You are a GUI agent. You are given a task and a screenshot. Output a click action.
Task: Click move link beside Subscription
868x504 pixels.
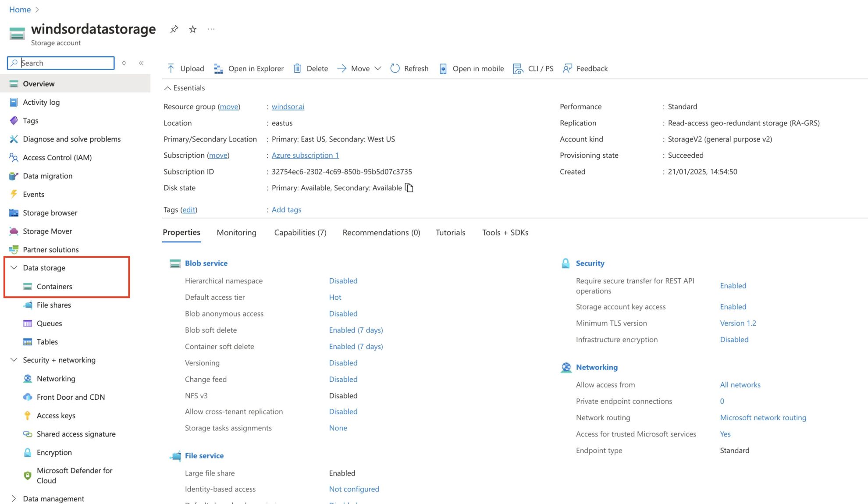(218, 155)
